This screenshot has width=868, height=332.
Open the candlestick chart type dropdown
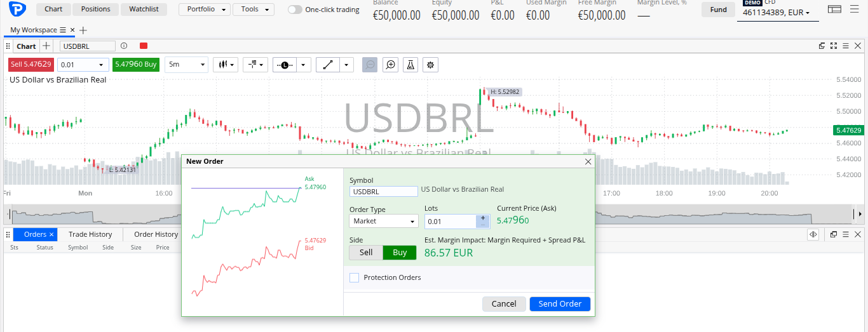(226, 65)
